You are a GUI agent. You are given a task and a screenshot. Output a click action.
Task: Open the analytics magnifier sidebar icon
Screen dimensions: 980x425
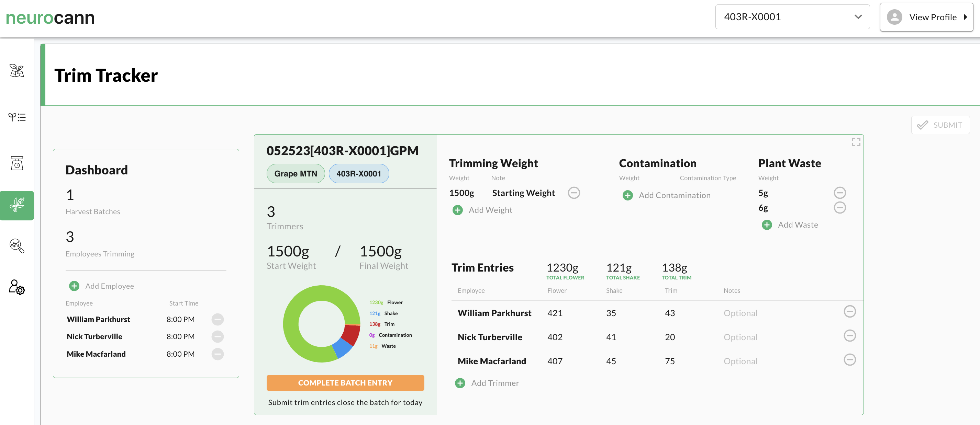point(17,246)
